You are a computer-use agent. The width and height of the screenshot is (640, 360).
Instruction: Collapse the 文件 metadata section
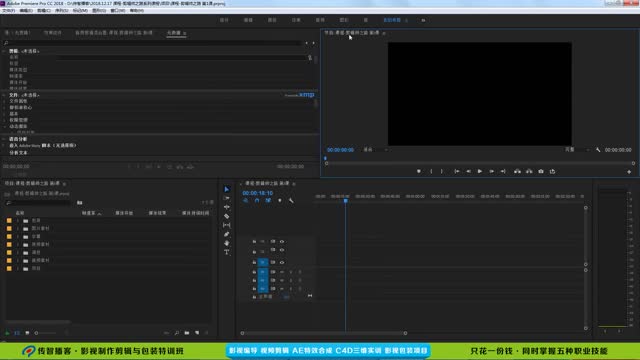(x=4, y=95)
